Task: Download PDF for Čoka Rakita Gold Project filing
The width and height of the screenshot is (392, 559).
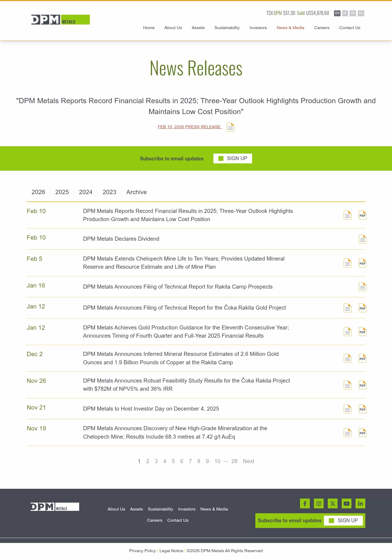Action: tap(363, 308)
